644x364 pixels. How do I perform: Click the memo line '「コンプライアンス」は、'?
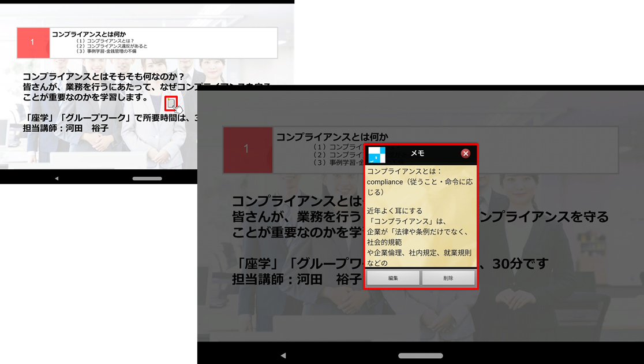[406, 221]
